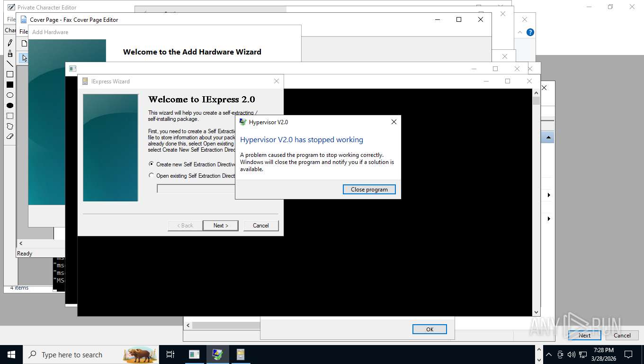Open Task View from the taskbar
The height and width of the screenshot is (364, 644).
click(x=170, y=355)
